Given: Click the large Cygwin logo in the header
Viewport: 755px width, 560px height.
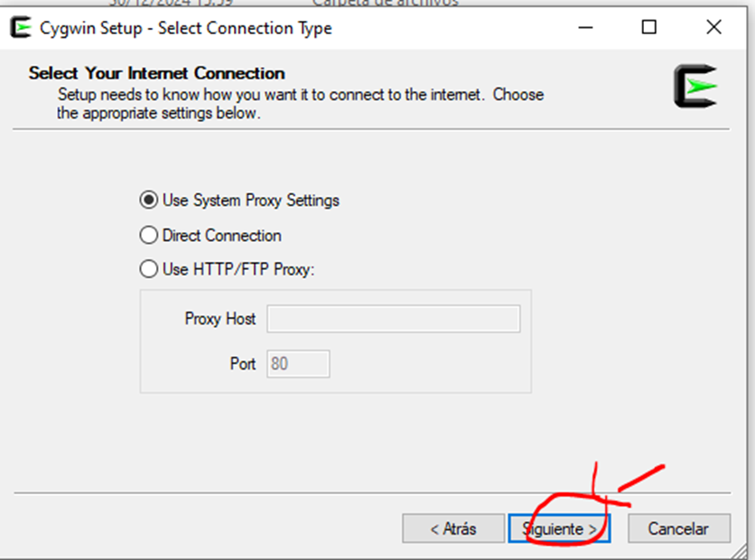Looking at the screenshot, I should tap(694, 87).
